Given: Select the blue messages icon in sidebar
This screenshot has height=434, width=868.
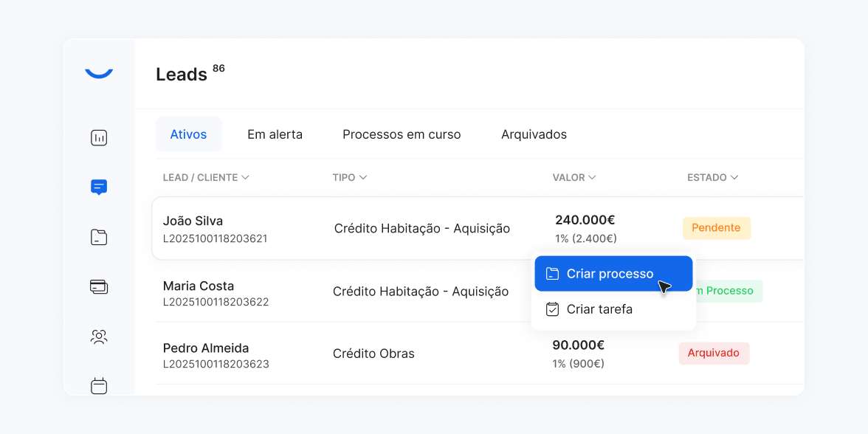Looking at the screenshot, I should [98, 187].
